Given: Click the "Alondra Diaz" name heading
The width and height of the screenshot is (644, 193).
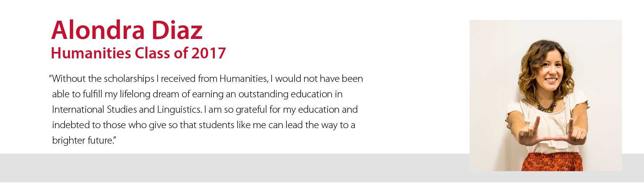Looking at the screenshot, I should (127, 30).
